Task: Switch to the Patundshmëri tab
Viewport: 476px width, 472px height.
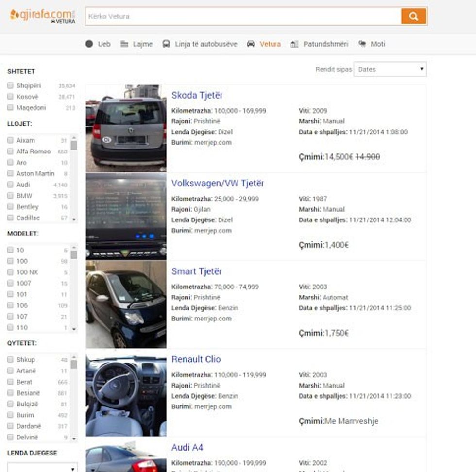Action: [325, 44]
